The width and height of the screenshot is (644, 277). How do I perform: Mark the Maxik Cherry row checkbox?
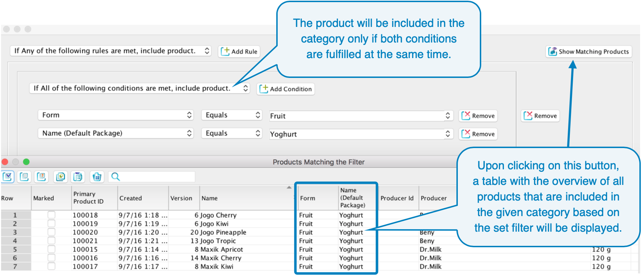pos(51,258)
